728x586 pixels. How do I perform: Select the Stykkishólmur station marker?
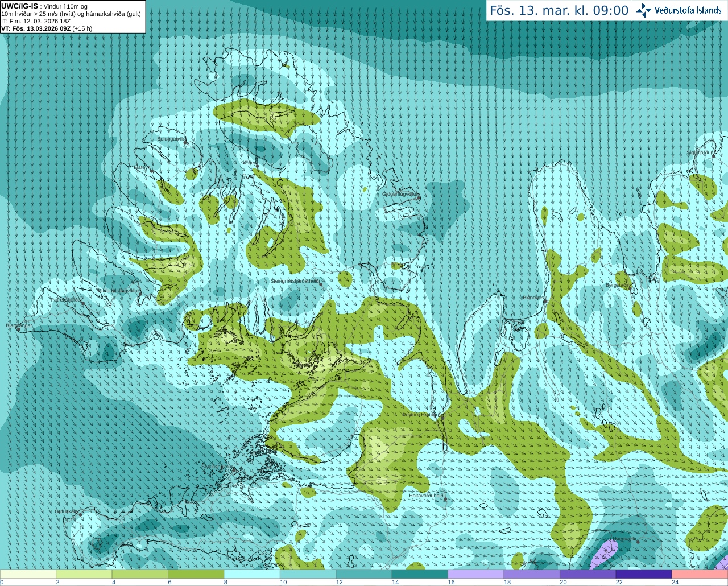click(x=234, y=470)
